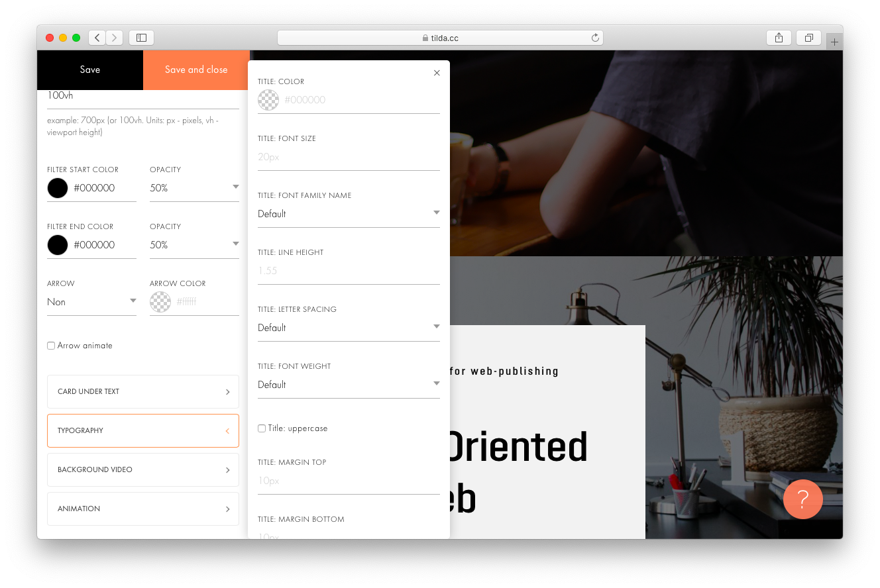Click the Save and close button
This screenshot has height=588, width=880.
tap(195, 70)
